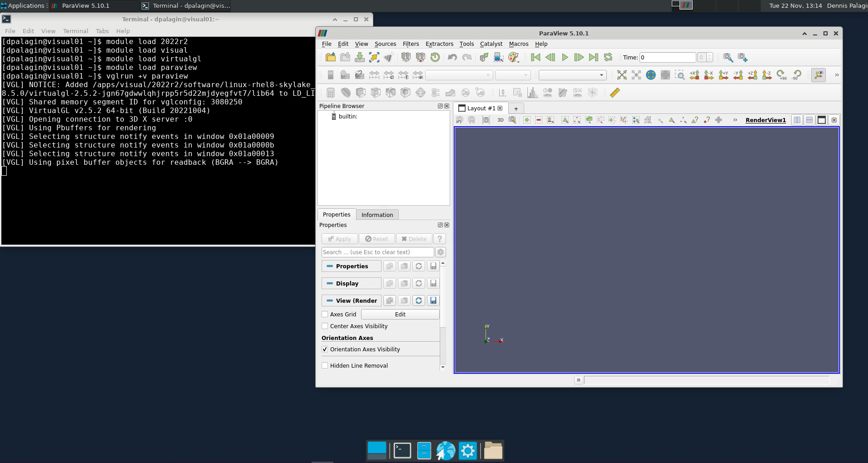
Task: Click the Undo arrow icon
Action: [x=452, y=57]
